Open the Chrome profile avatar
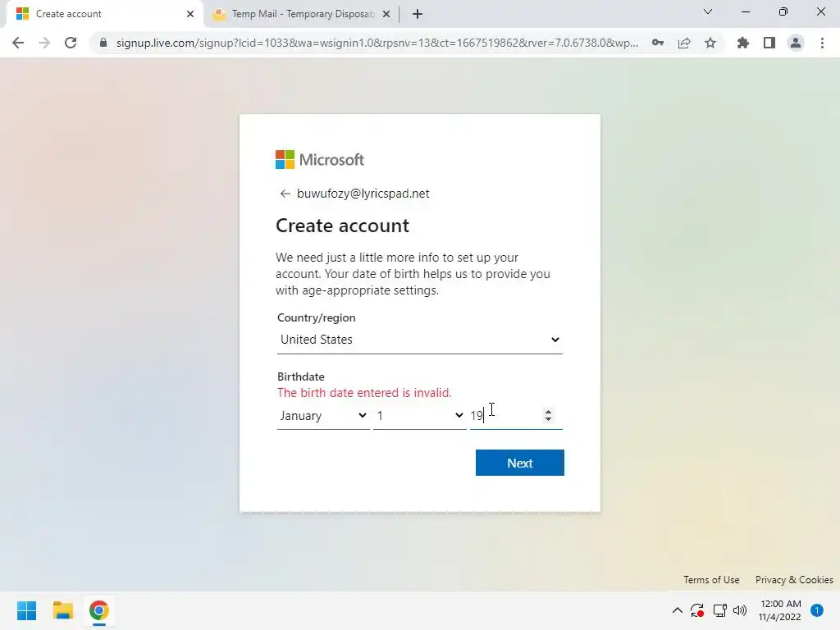The height and width of the screenshot is (630, 840). tap(796, 43)
